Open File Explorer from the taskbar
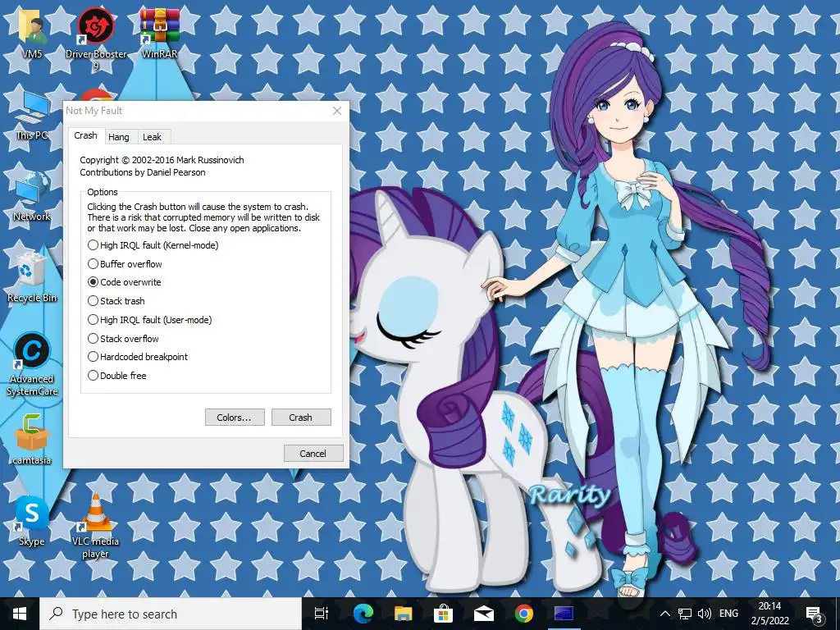840x630 pixels. [404, 614]
